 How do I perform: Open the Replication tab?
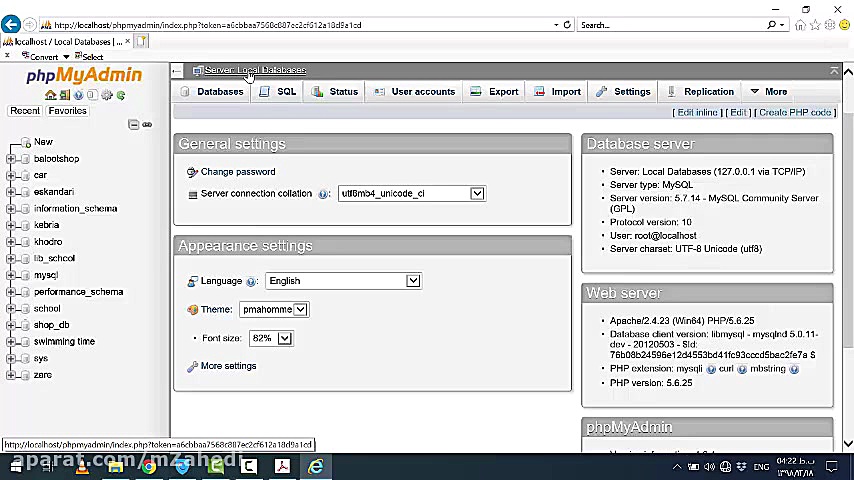coord(701,92)
